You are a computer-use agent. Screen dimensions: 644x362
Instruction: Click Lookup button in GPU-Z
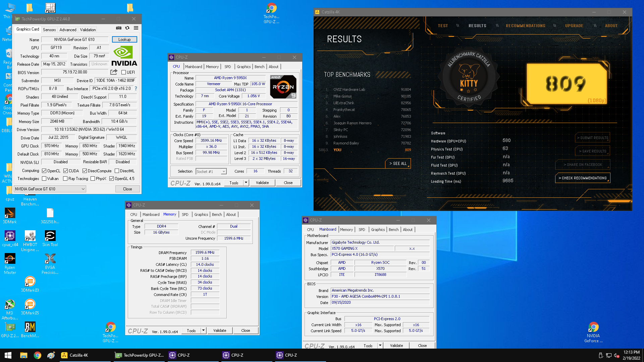coord(124,40)
